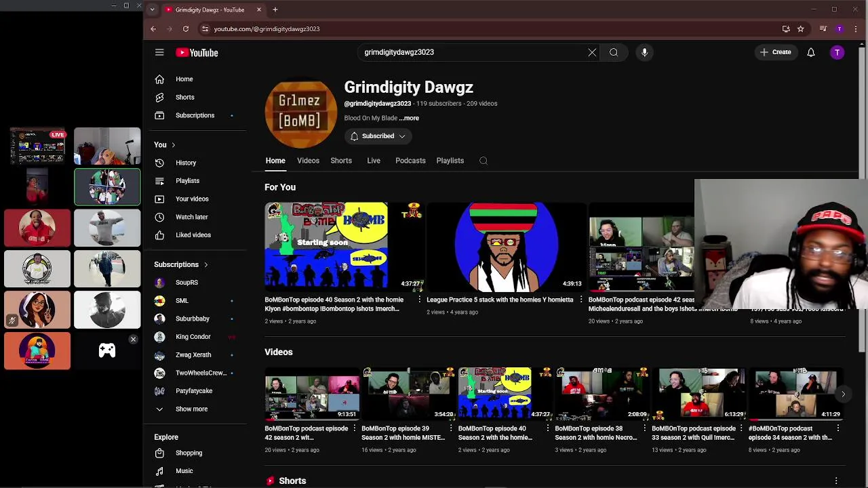
Task: Click the magnifier search button
Action: point(614,52)
